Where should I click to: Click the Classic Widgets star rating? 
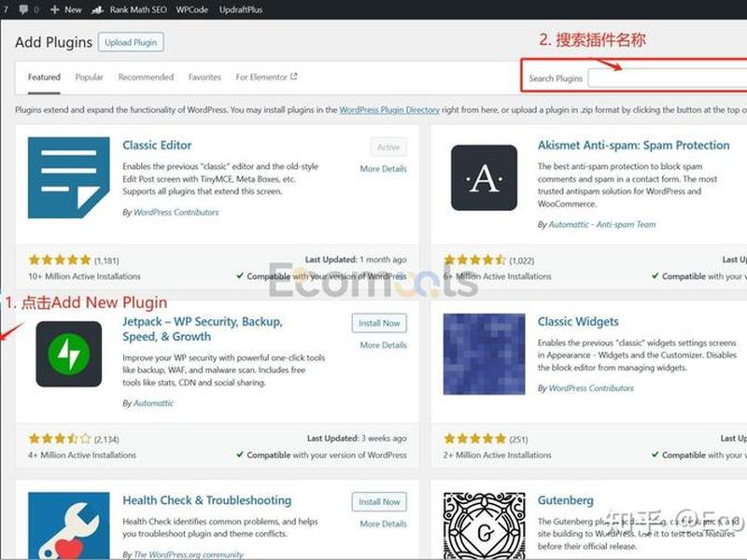474,439
